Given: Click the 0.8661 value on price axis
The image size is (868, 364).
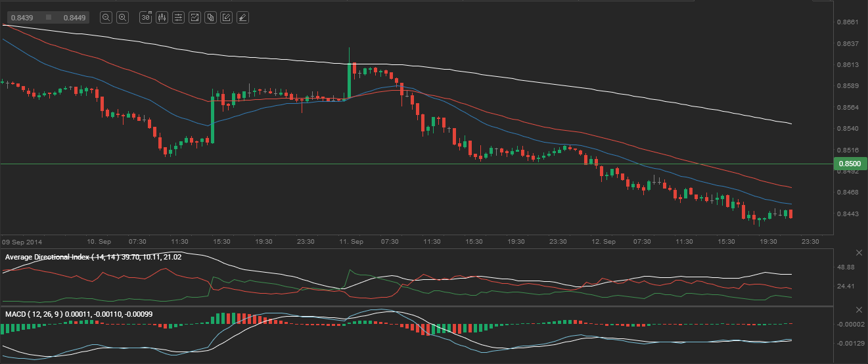Looking at the screenshot, I should [846, 22].
